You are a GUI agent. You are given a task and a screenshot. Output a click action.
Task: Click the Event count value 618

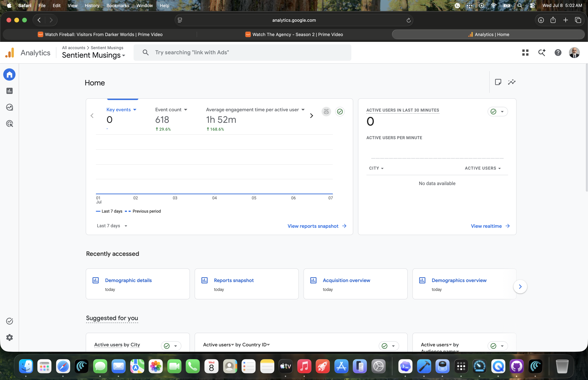pyautogui.click(x=162, y=120)
